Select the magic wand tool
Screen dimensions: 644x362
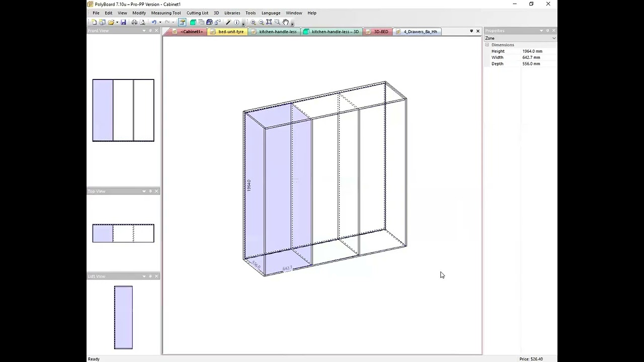tap(228, 22)
